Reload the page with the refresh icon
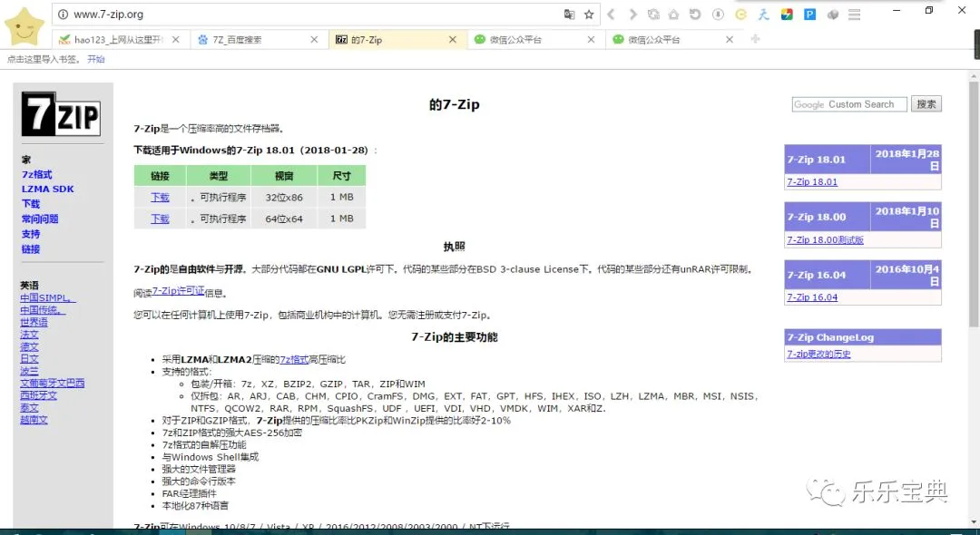The height and width of the screenshot is (535, 980). (x=653, y=15)
